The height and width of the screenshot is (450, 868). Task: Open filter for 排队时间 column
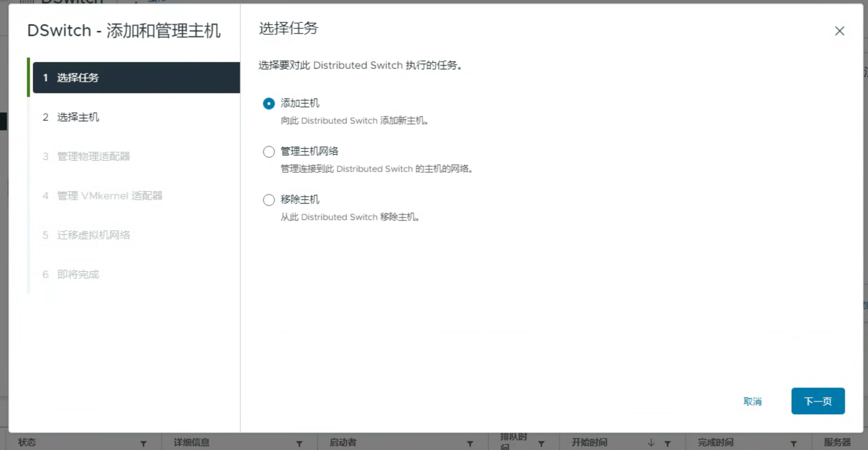541,444
